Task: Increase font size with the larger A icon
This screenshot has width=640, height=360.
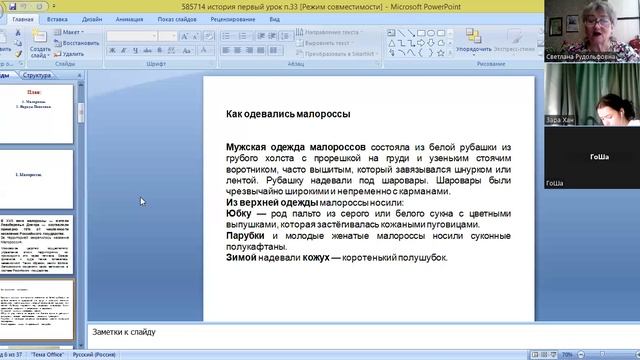Action: point(184,36)
